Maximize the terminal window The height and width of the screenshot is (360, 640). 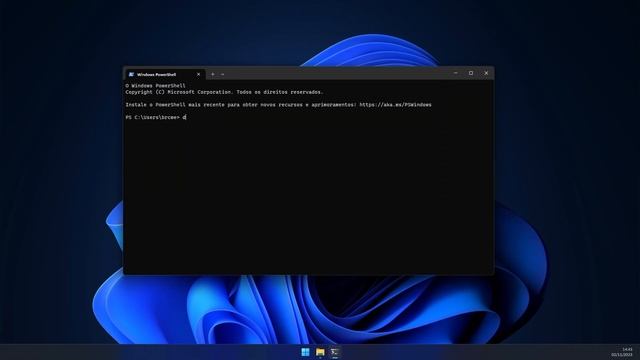tap(471, 73)
